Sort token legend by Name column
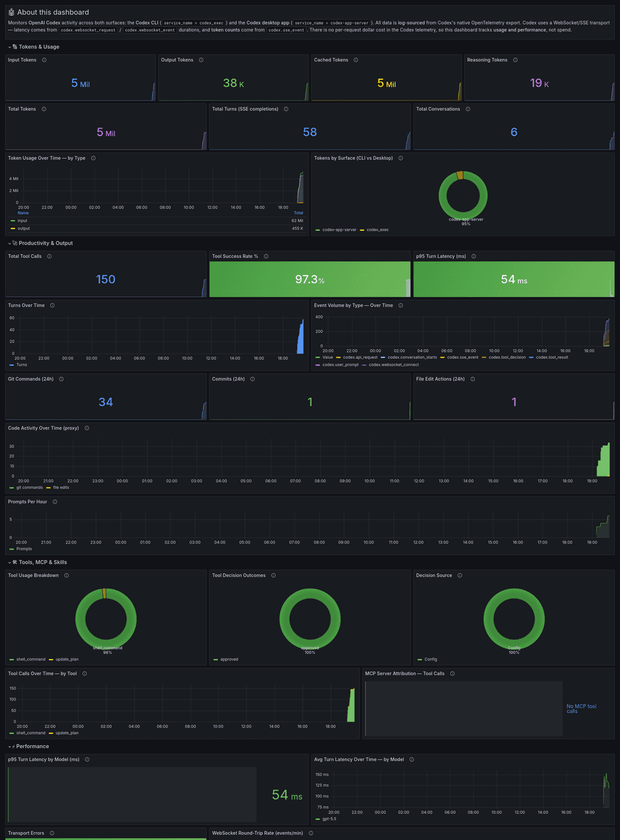Image resolution: width=620 pixels, height=840 pixels. (23, 213)
